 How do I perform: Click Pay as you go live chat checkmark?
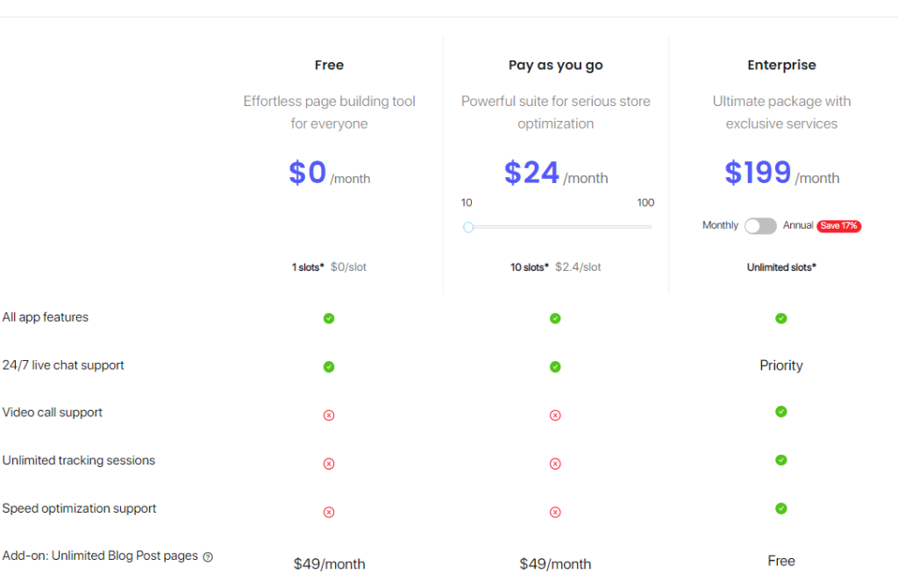click(555, 366)
